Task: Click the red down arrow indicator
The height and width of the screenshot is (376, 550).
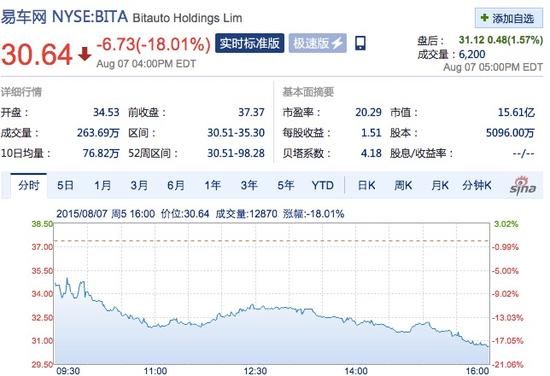Action: pyautogui.click(x=85, y=54)
